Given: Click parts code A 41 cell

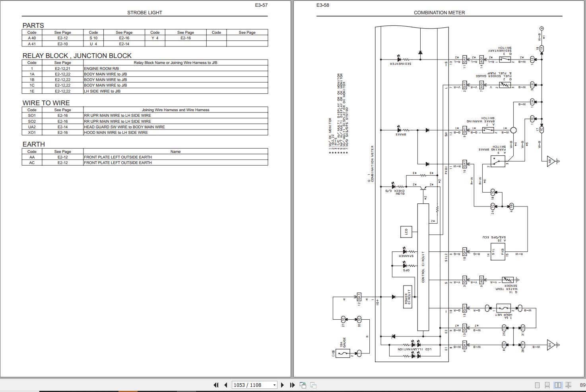Looking at the screenshot, I should (32, 44).
